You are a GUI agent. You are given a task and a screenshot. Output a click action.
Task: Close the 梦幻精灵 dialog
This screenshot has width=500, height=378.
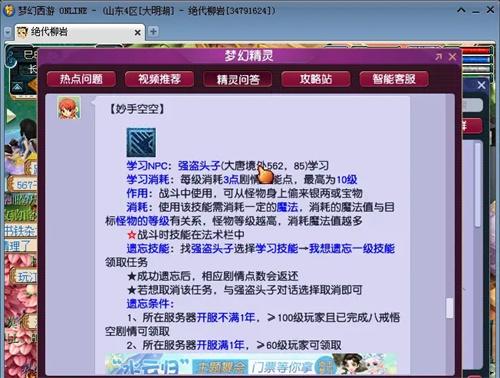tap(452, 57)
